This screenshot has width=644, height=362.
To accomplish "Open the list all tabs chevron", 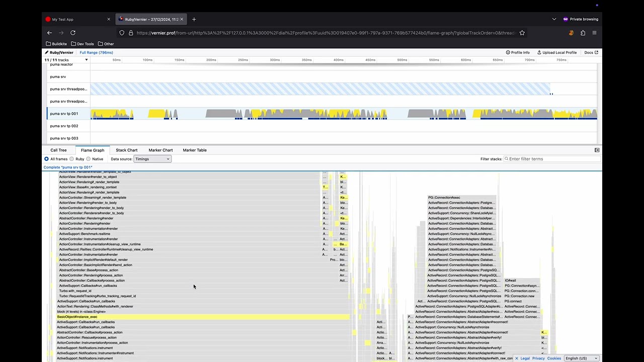I will (554, 19).
